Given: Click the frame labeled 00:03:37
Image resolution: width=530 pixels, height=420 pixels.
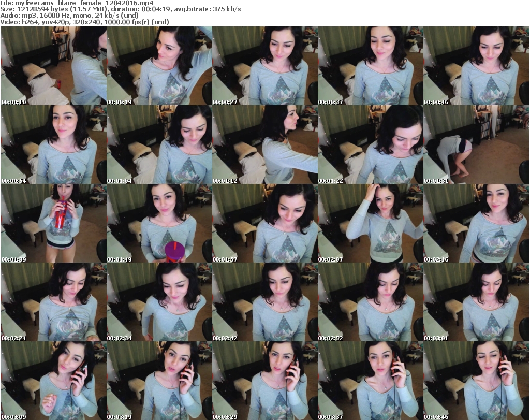Looking at the screenshot, I should tap(371, 381).
